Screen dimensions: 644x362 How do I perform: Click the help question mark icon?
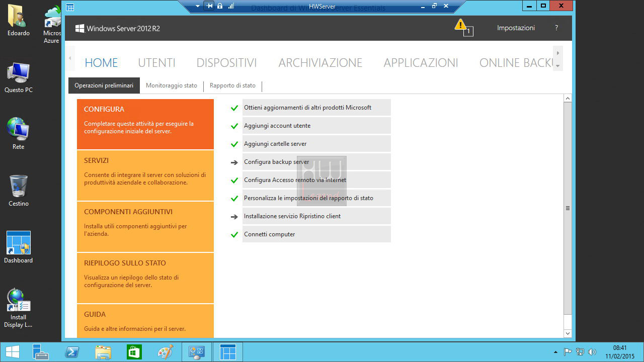coord(556,28)
